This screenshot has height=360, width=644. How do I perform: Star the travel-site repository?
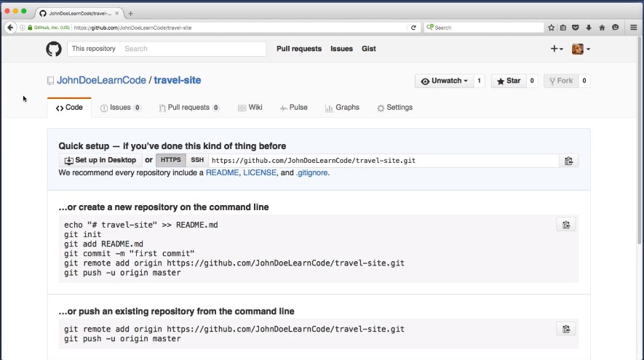click(508, 81)
